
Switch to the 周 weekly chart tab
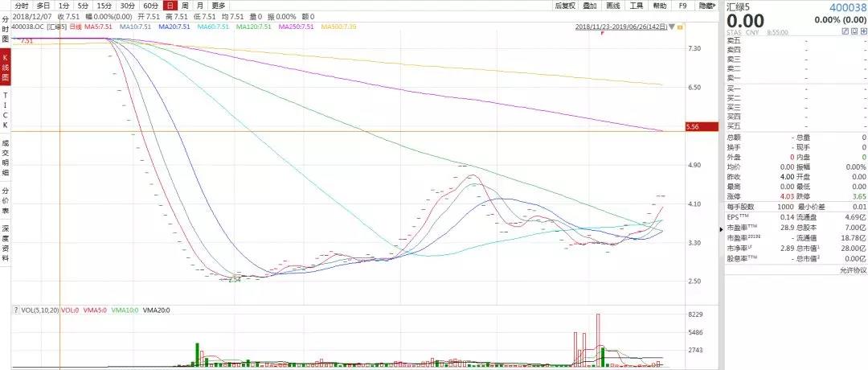pos(185,5)
